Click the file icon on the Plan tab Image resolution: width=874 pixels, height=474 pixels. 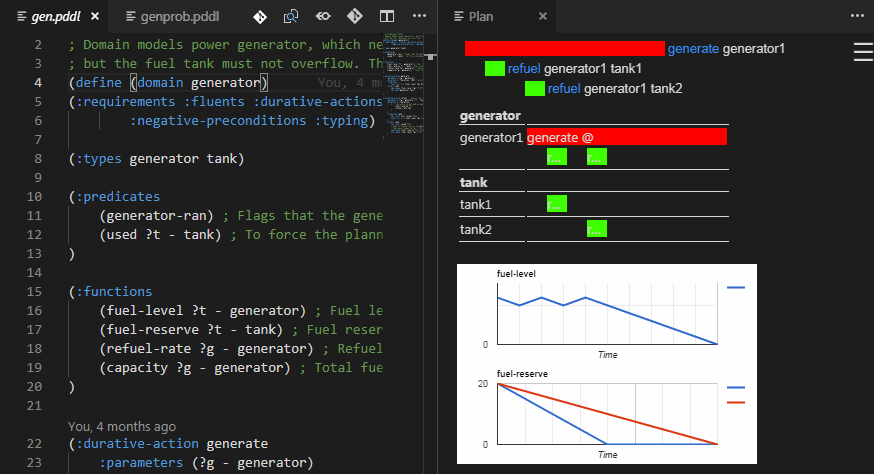[x=459, y=16]
